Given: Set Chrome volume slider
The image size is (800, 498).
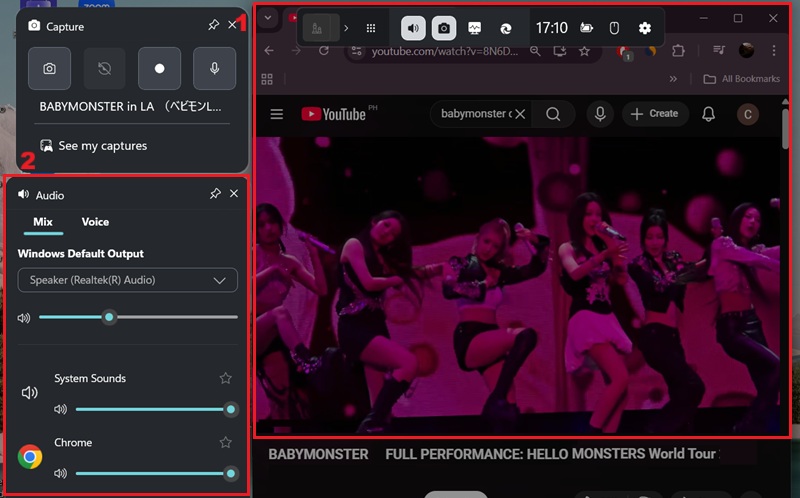Looking at the screenshot, I should 156,474.
